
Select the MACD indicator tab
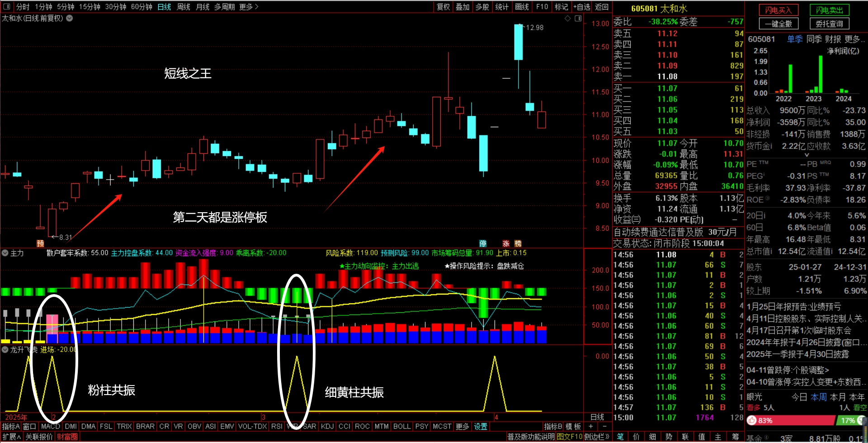tap(50, 426)
